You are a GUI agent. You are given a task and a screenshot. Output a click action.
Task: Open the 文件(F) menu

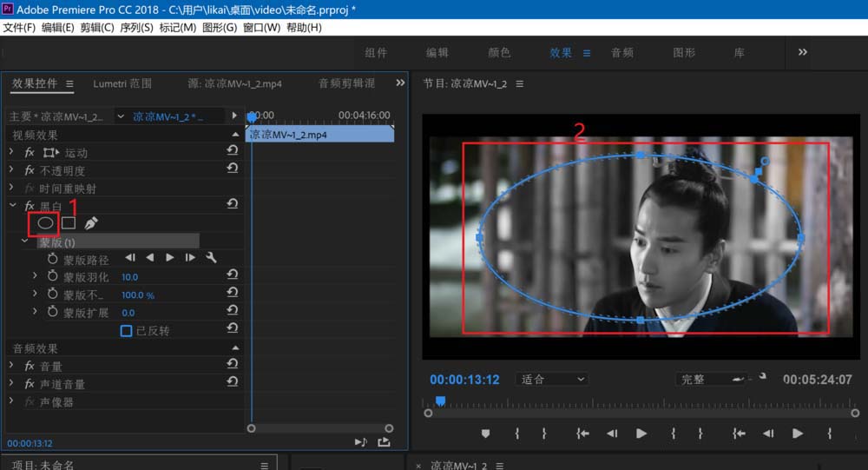[19, 28]
